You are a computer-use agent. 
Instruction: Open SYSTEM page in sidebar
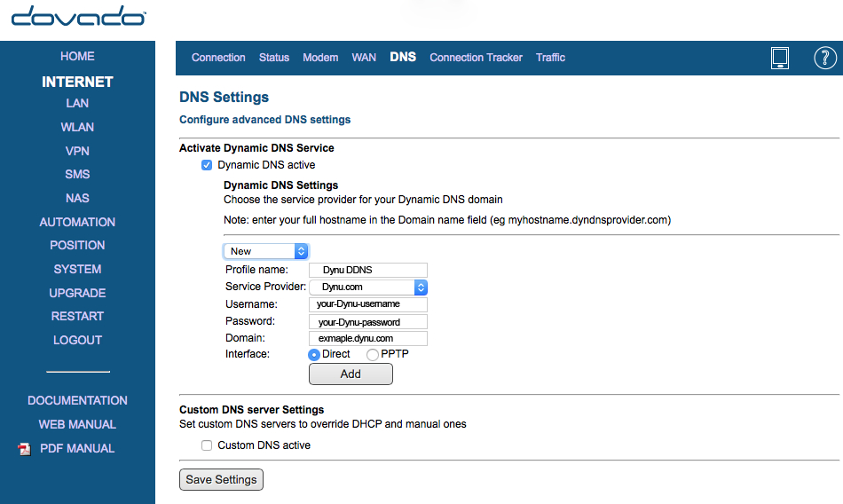(77, 269)
